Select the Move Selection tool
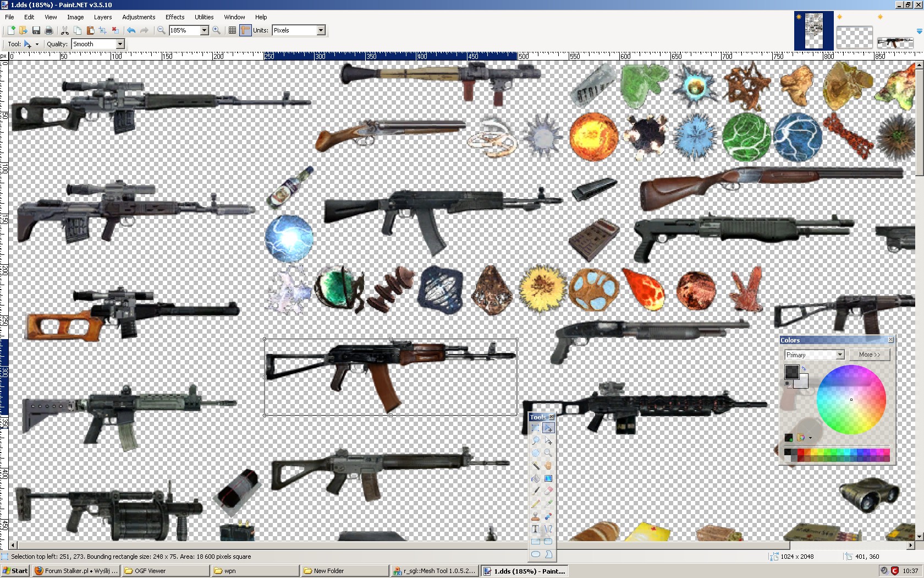This screenshot has height=578, width=924. (548, 441)
